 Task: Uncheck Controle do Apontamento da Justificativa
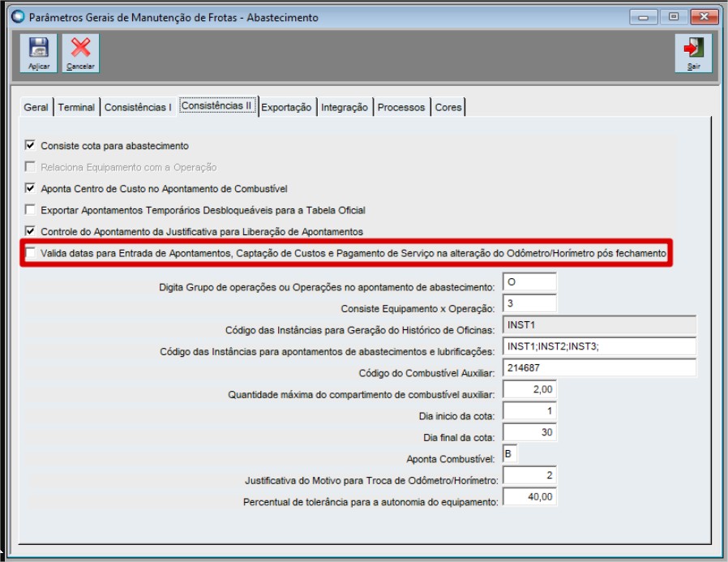30,231
